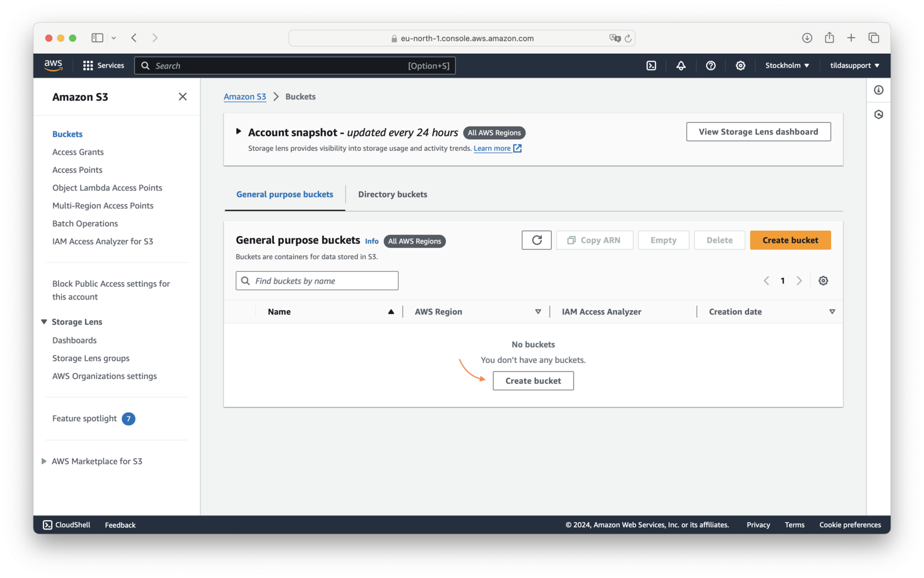This screenshot has height=578, width=924.
Task: Sort buckets by Name ascending arrow
Action: pyautogui.click(x=391, y=312)
